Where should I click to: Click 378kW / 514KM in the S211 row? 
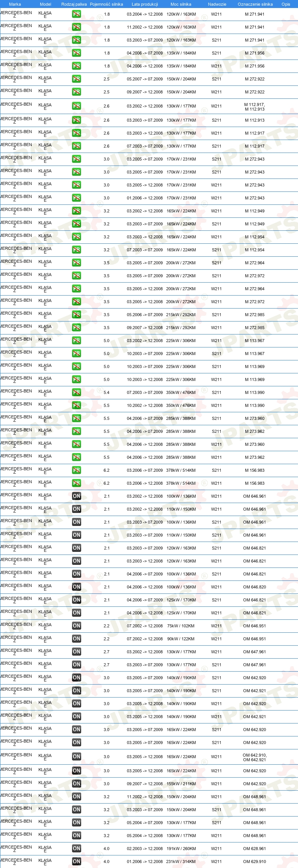pos(181,470)
